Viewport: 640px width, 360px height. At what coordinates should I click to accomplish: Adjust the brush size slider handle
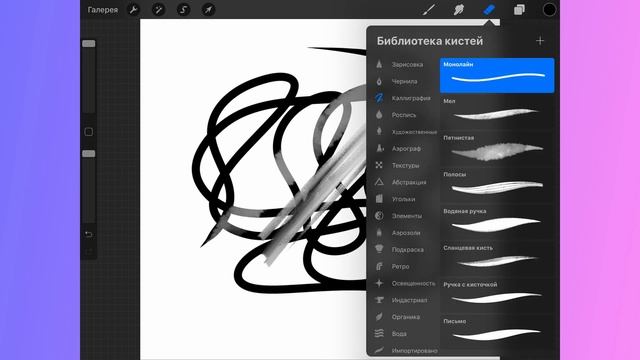[x=89, y=44]
